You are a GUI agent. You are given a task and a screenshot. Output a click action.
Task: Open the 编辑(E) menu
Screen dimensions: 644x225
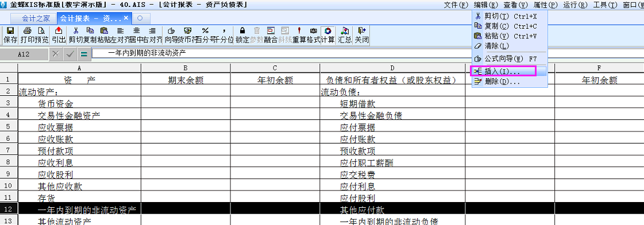[485, 5]
